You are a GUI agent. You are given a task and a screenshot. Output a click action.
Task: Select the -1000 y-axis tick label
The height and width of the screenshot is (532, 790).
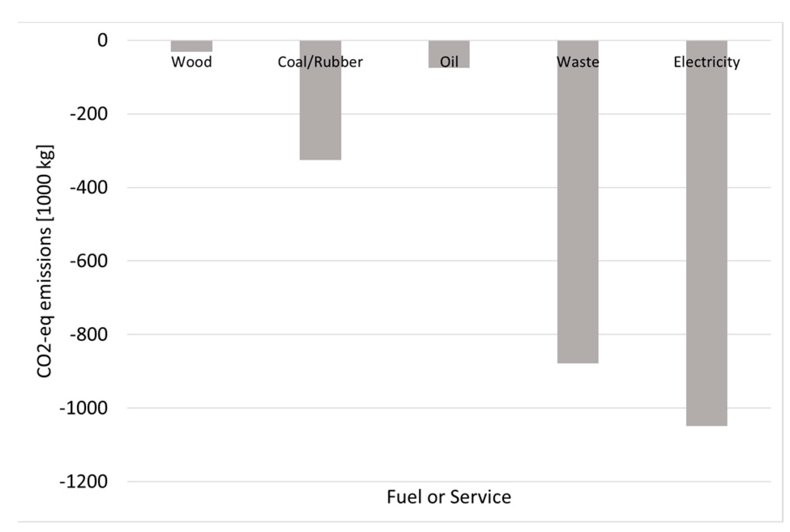pos(84,408)
